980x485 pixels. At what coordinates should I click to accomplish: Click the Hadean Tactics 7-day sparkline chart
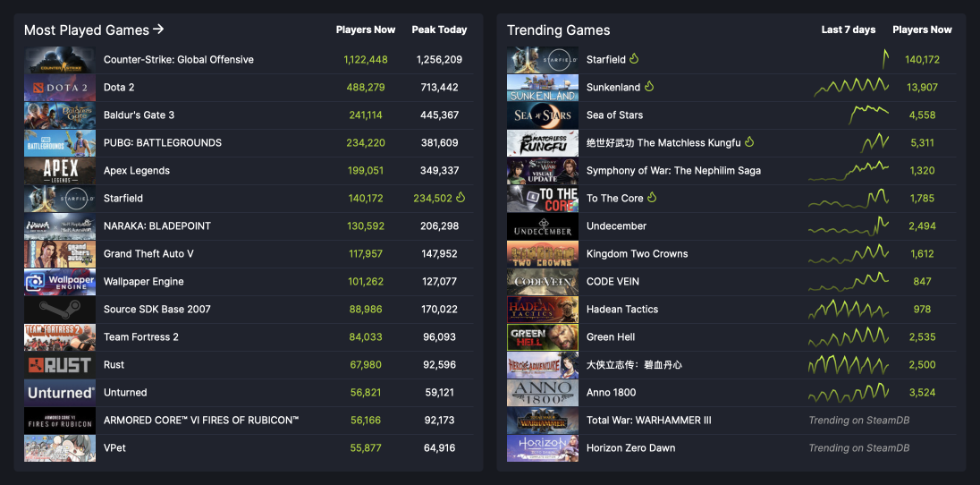coord(849,309)
